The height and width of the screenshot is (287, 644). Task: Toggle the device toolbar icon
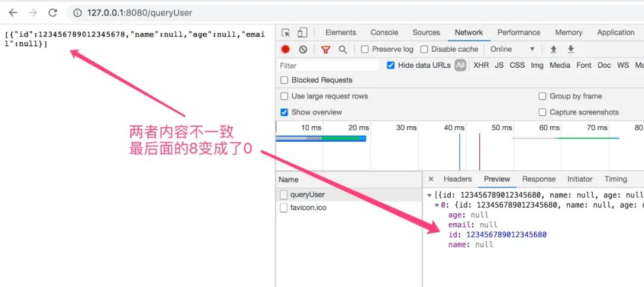click(x=302, y=33)
